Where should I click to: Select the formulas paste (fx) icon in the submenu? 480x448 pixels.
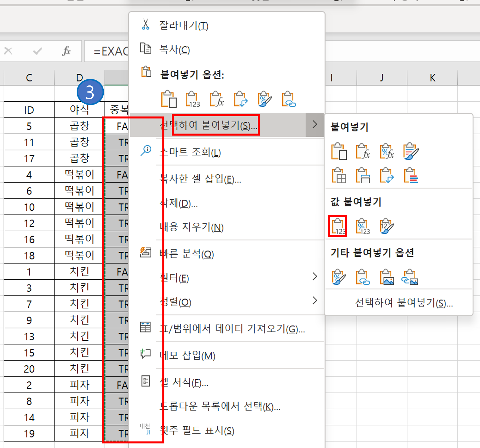click(x=362, y=152)
